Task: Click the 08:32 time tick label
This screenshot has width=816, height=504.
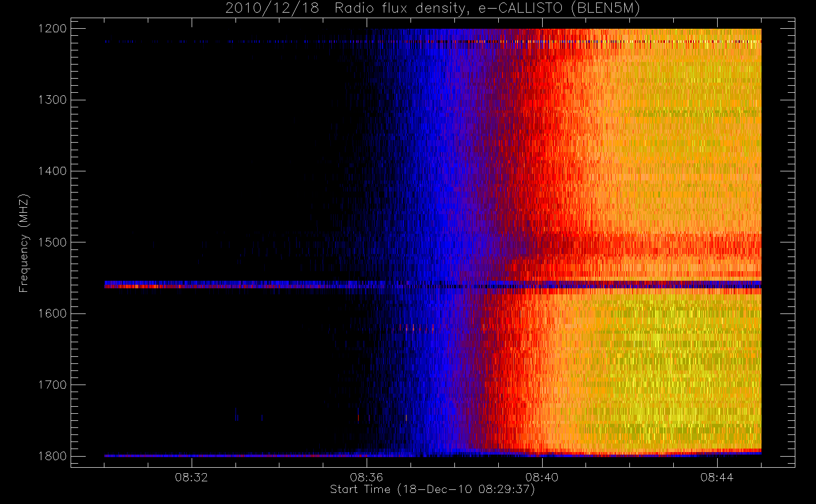Action: point(192,477)
